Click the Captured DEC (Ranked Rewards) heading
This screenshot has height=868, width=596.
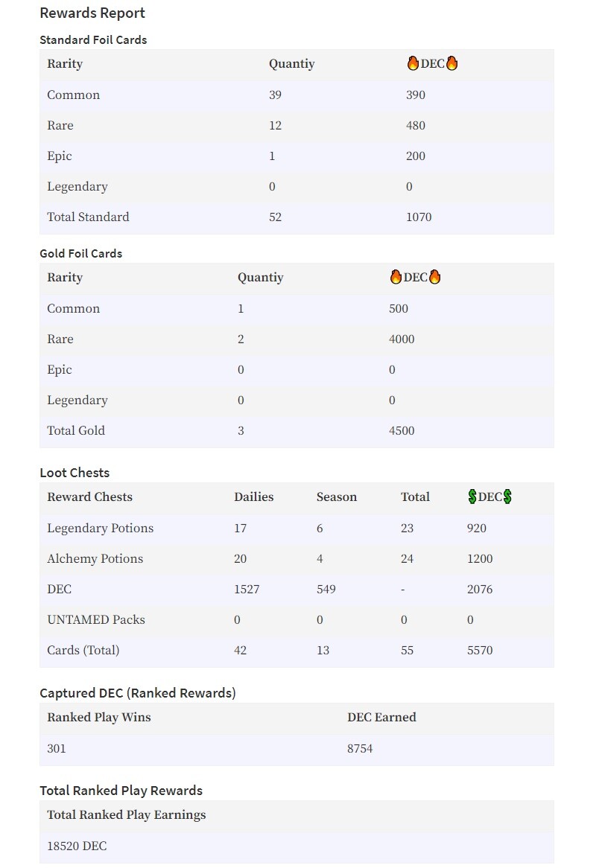click(137, 693)
